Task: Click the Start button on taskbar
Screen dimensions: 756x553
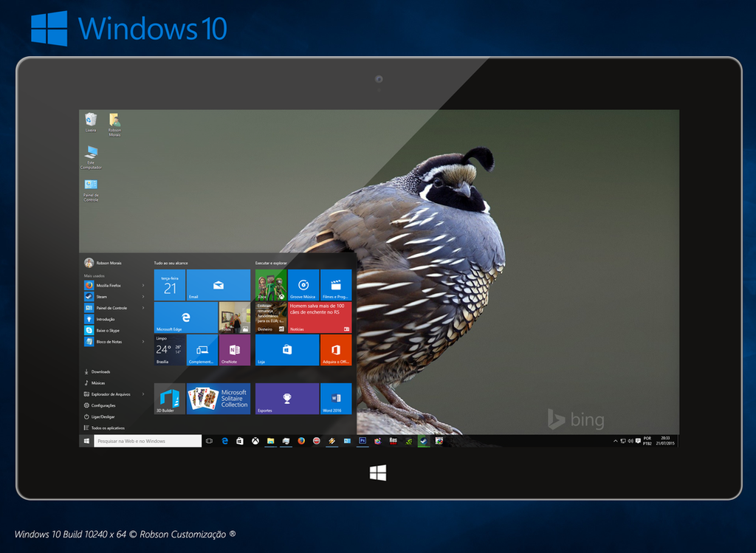Action: (x=86, y=441)
